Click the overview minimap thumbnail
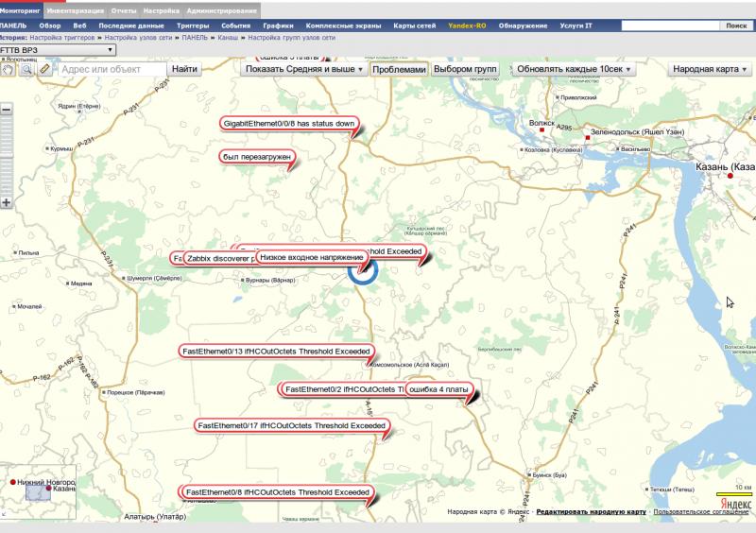Viewport: 756px width, 533px height. 38,492
